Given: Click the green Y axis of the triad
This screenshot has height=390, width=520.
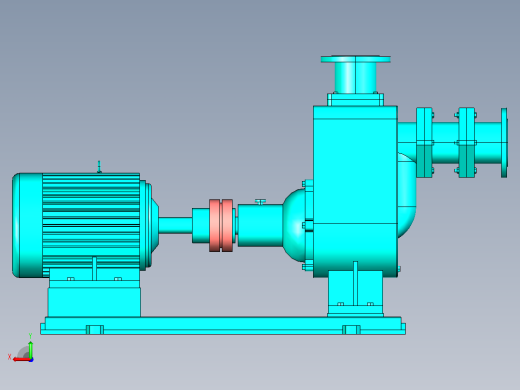Looking at the screenshot, I should coord(30,349).
